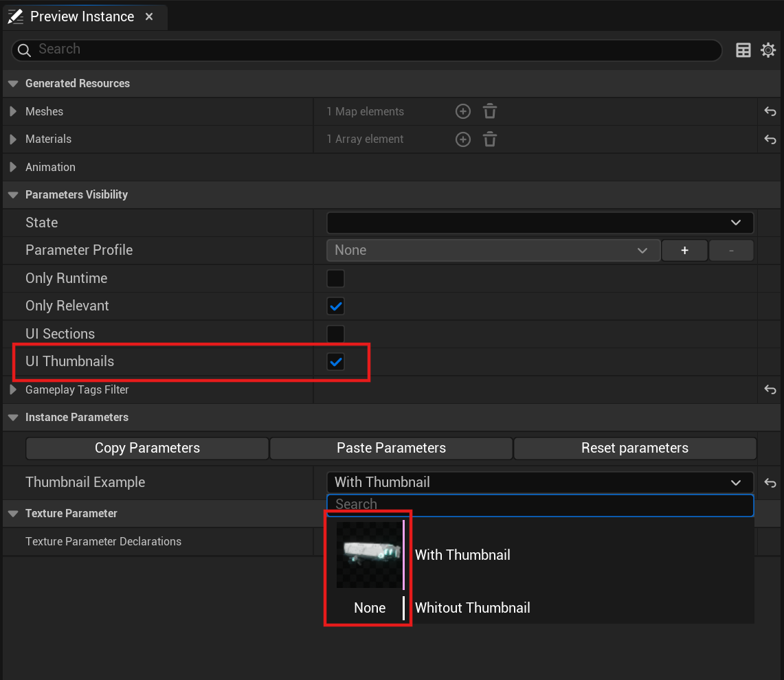This screenshot has width=784, height=680.
Task: Click the Copy Parameters button
Action: pyautogui.click(x=147, y=448)
